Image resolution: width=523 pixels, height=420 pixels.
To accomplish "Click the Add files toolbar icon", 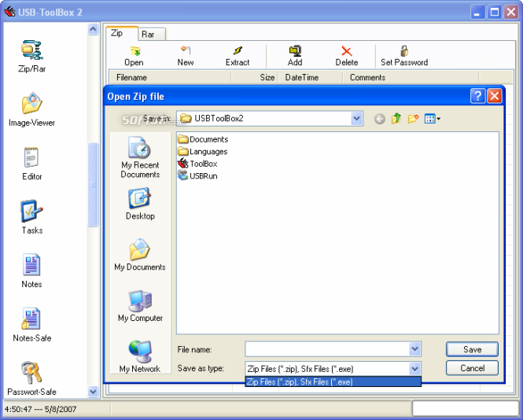I will [295, 56].
